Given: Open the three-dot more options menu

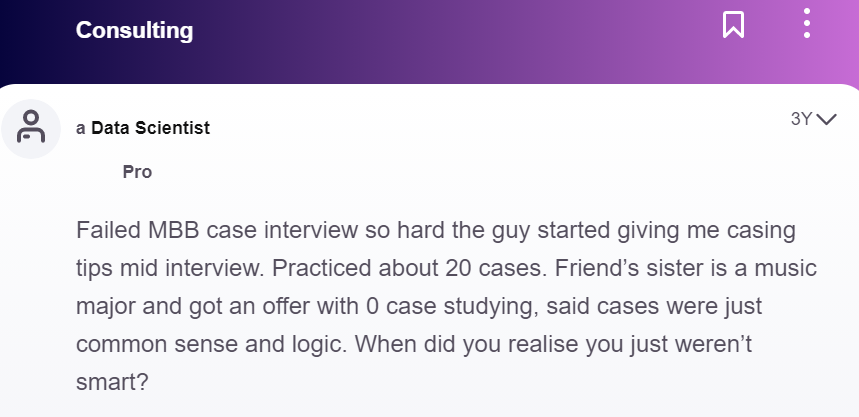Looking at the screenshot, I should pos(806,23).
